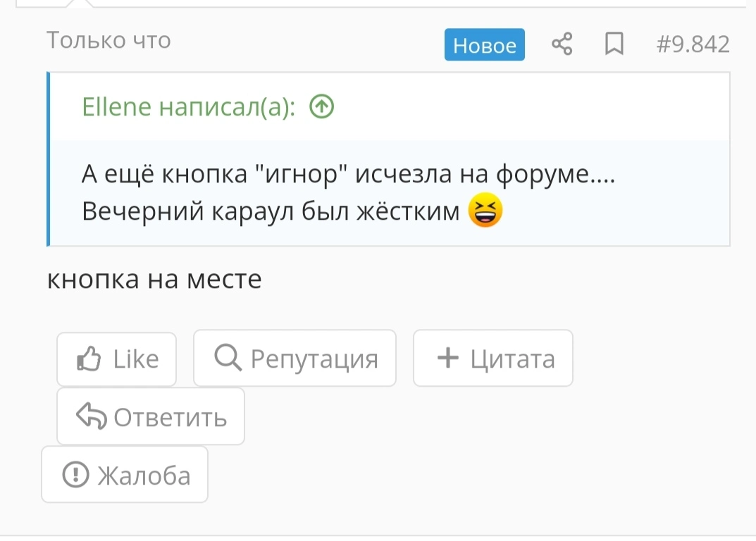Click the "Только что" timestamp
Image resolution: width=756 pixels, height=541 pixels.
(109, 40)
